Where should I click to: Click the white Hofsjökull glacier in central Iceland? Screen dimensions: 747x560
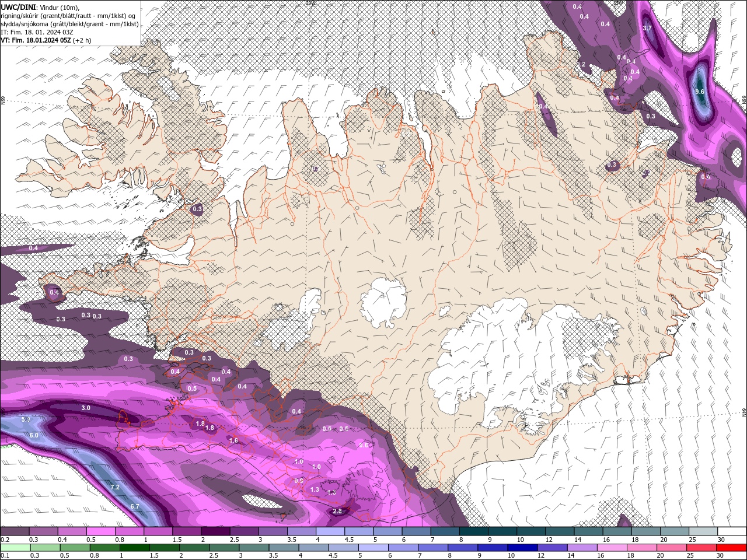pyautogui.click(x=383, y=303)
